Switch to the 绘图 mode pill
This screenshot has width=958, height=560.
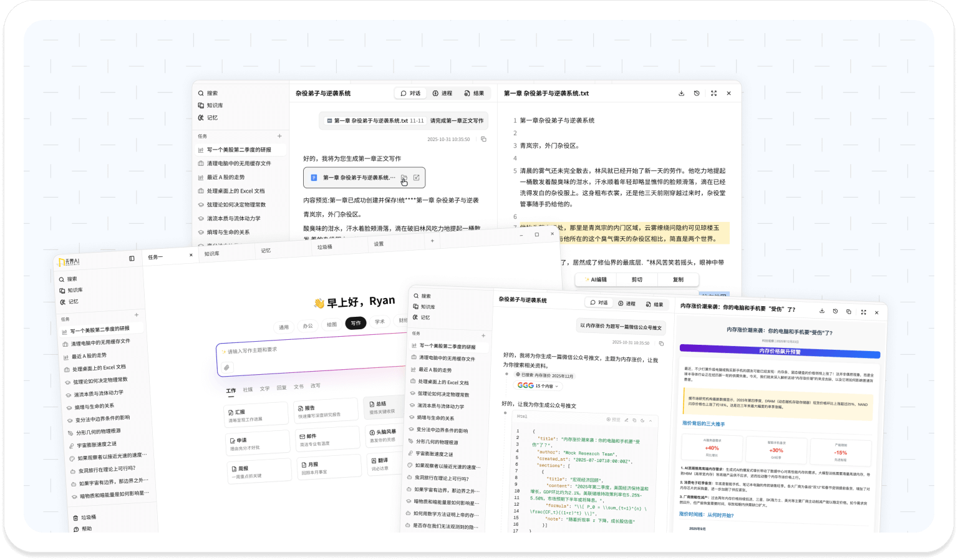[332, 324]
